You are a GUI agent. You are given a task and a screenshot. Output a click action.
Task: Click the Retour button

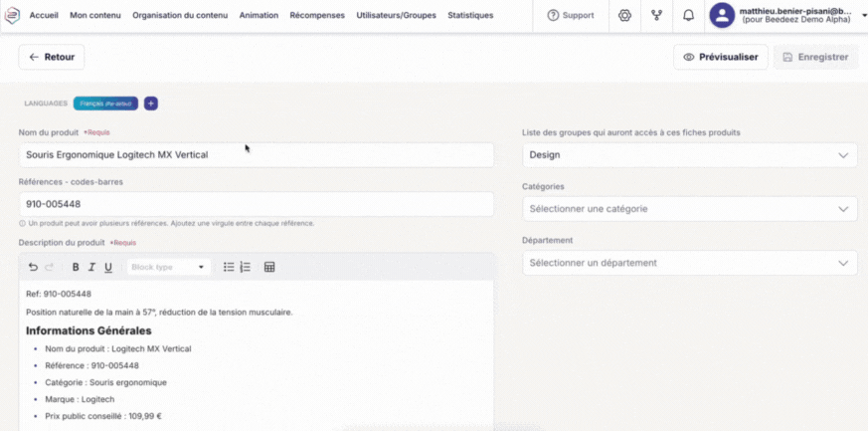(x=52, y=57)
